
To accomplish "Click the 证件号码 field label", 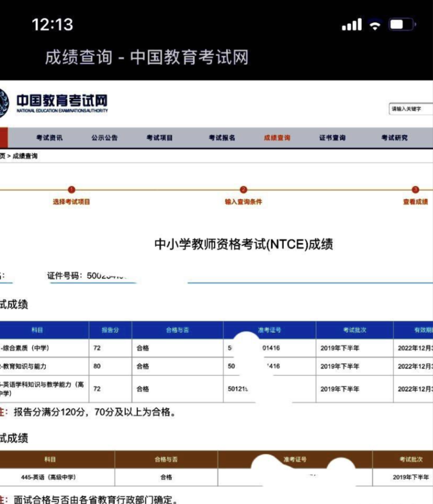I will click(x=64, y=276).
